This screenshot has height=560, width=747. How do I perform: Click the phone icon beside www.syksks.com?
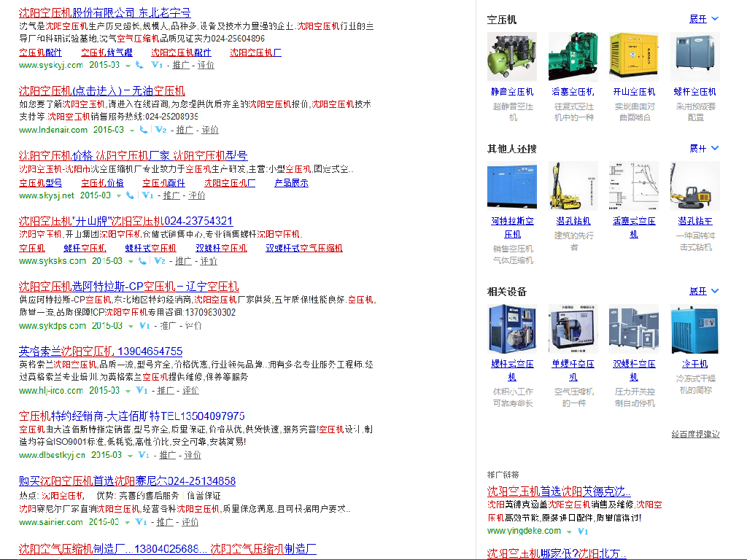click(x=142, y=261)
